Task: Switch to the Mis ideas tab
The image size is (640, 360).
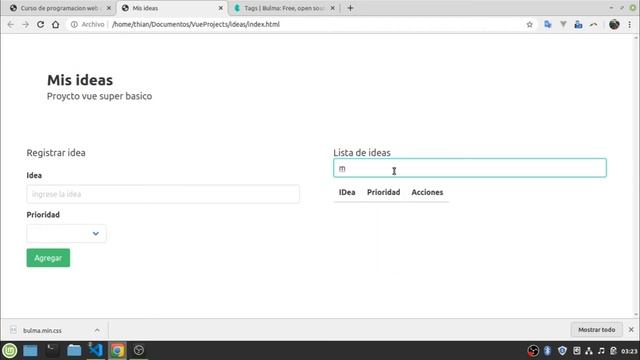Action: [x=171, y=8]
